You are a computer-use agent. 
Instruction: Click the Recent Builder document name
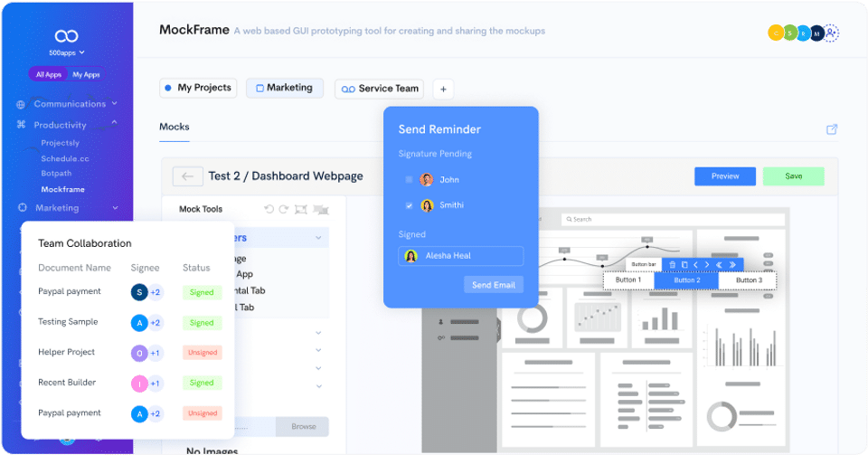67,383
